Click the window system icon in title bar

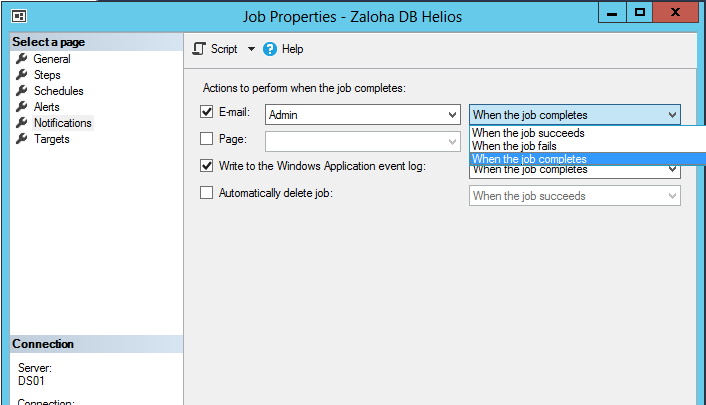click(19, 16)
